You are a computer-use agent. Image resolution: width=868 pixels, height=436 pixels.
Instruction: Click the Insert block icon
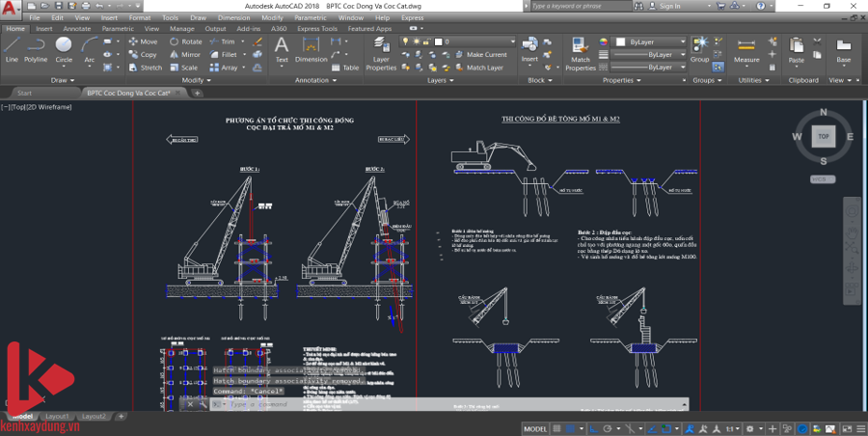529,48
